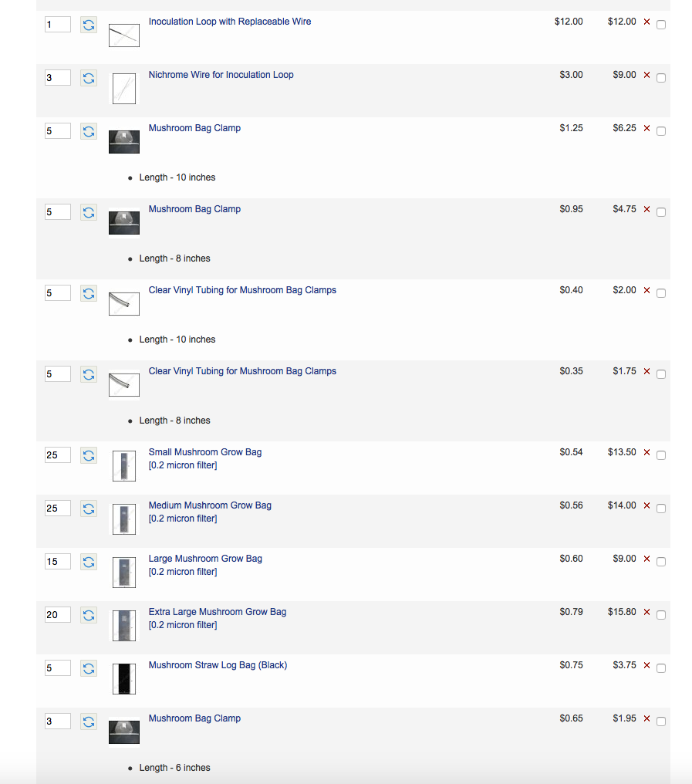Click red X for Nichrome Wire row
The height and width of the screenshot is (784, 692).
pyautogui.click(x=646, y=75)
